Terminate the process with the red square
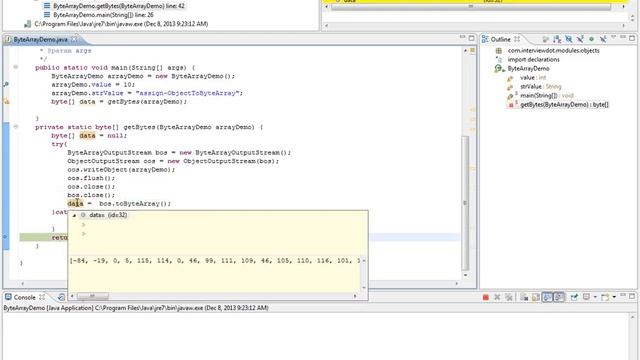Viewport: 640px width, 360px height. coord(486,297)
